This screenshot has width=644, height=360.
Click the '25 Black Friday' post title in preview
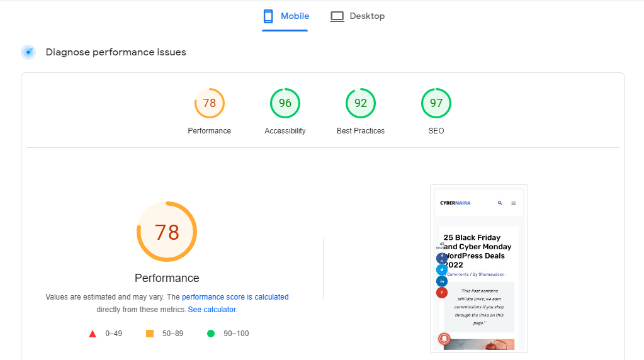477,251
